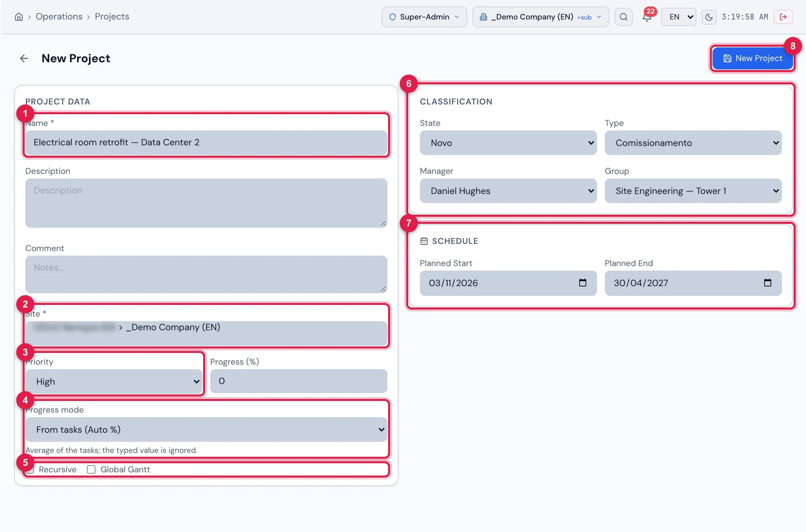
Task: Click the 3:19:58 AM clock text
Action: tap(745, 17)
